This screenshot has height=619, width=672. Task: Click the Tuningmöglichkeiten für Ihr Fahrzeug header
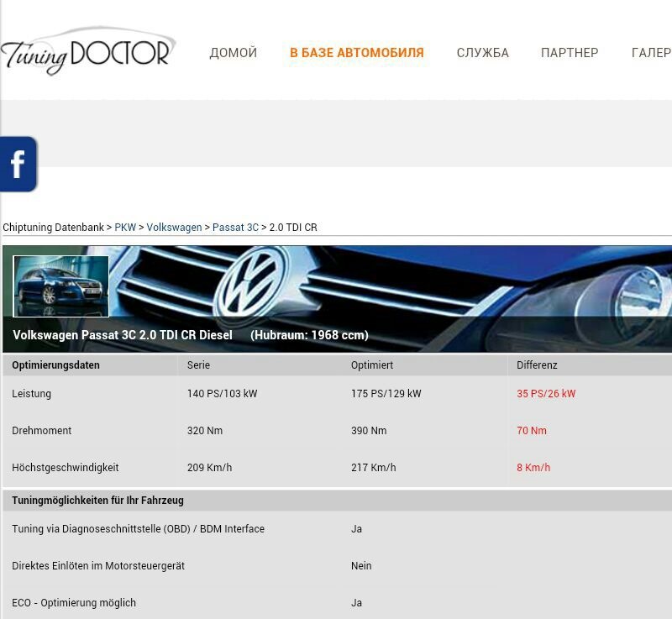pos(97,501)
